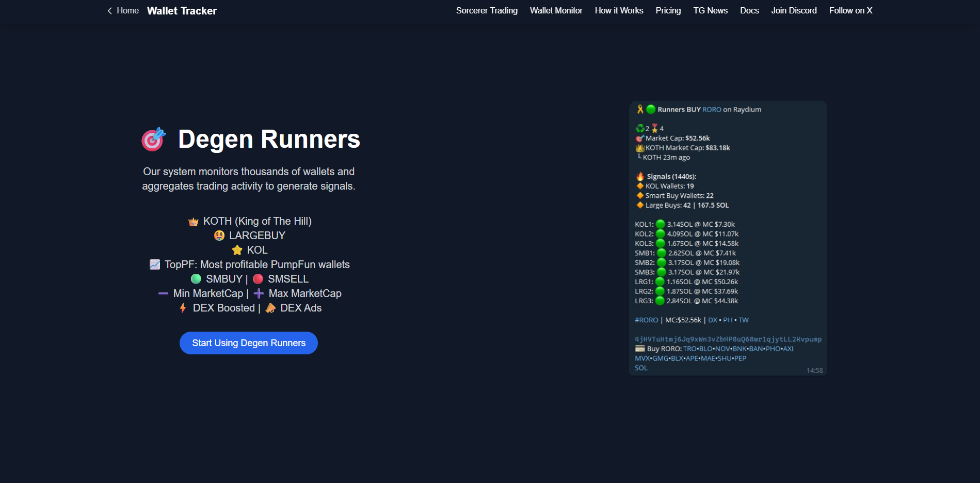Click the lightning icon beside DEX Boosted
Image resolution: width=980 pixels, height=483 pixels.
click(182, 308)
